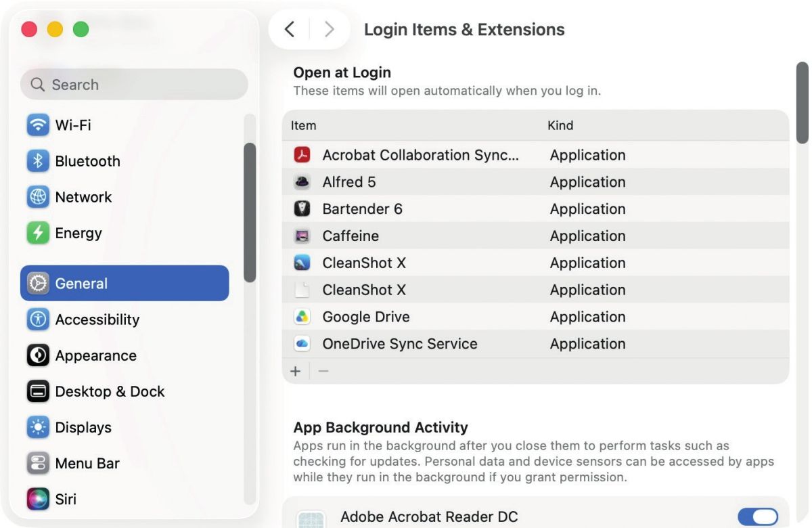Close the window with red button
812x528 pixels.
(29, 29)
